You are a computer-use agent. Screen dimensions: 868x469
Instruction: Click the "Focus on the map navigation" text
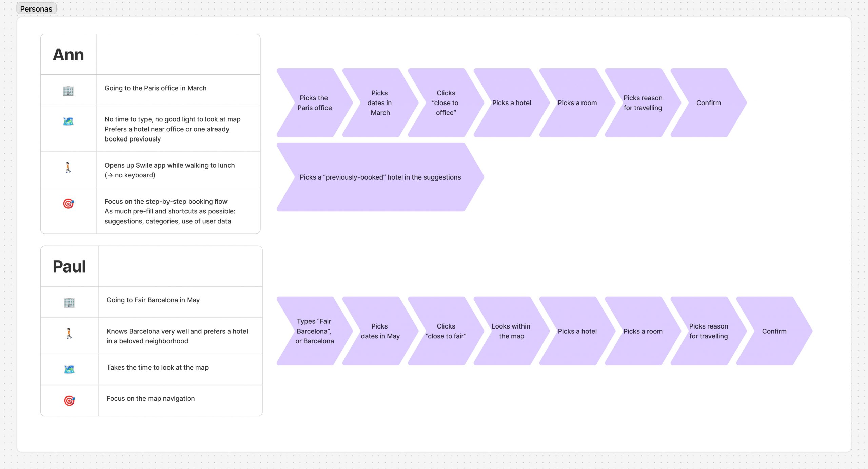[151, 398]
